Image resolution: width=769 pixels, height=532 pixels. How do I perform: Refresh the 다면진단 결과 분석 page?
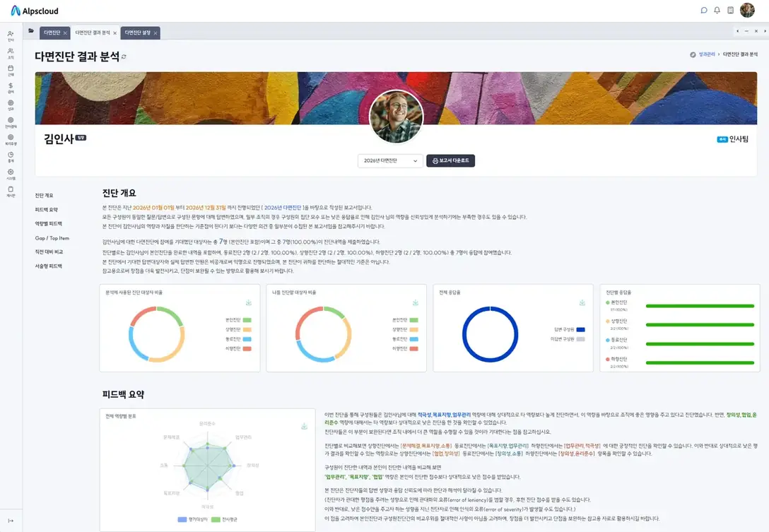pyautogui.click(x=124, y=57)
